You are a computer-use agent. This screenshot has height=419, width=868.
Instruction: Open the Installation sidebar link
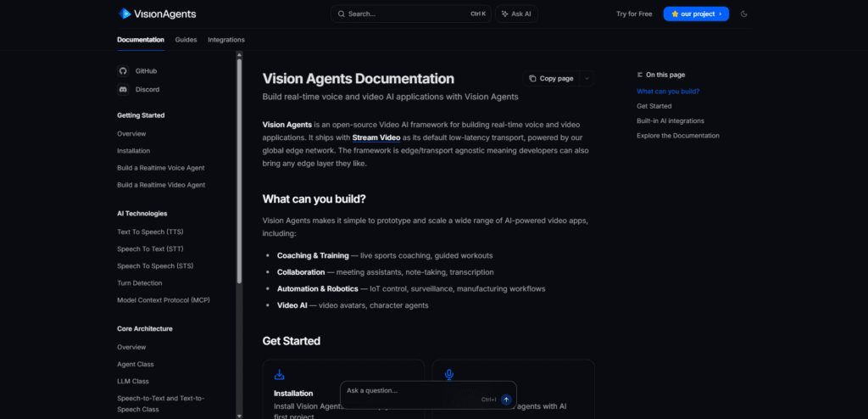tap(133, 151)
